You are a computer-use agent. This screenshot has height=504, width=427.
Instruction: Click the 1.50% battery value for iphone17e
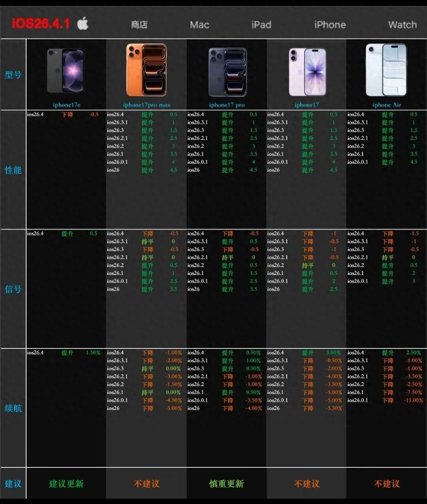click(93, 353)
